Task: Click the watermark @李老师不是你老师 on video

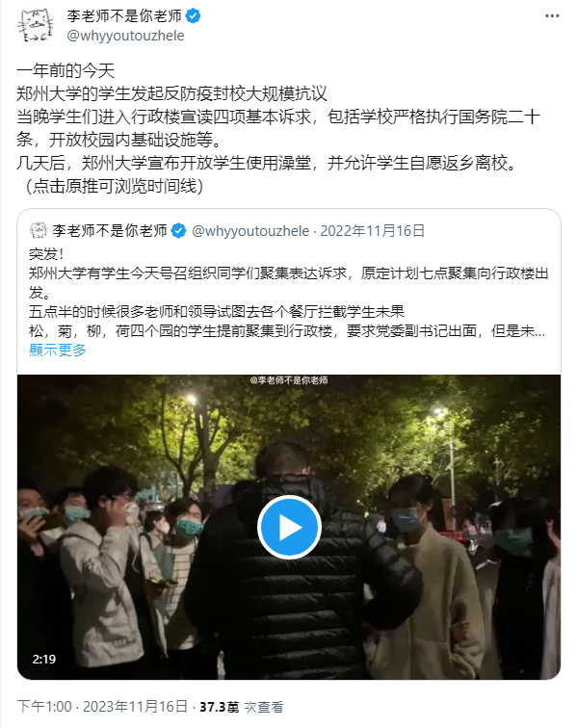Action: 289,380
